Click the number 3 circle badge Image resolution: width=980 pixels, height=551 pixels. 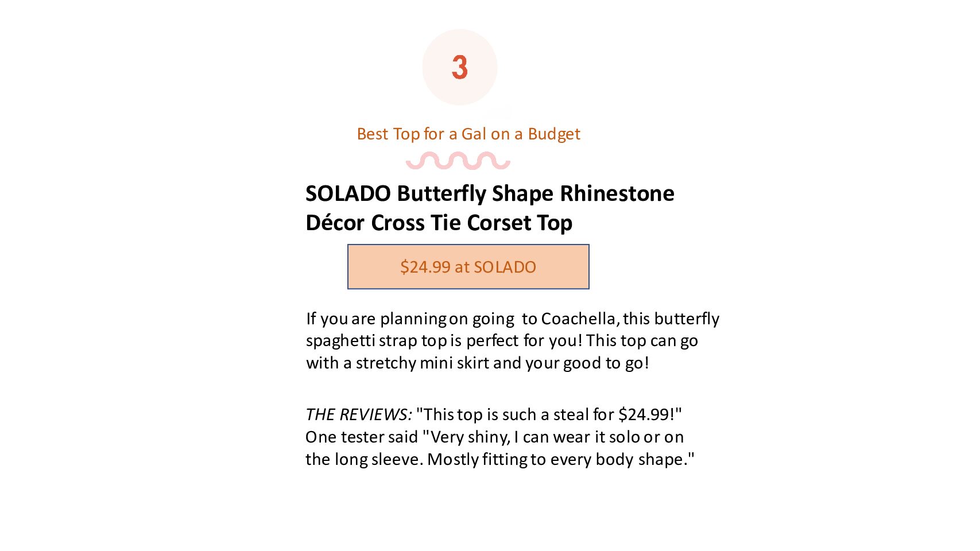[460, 67]
